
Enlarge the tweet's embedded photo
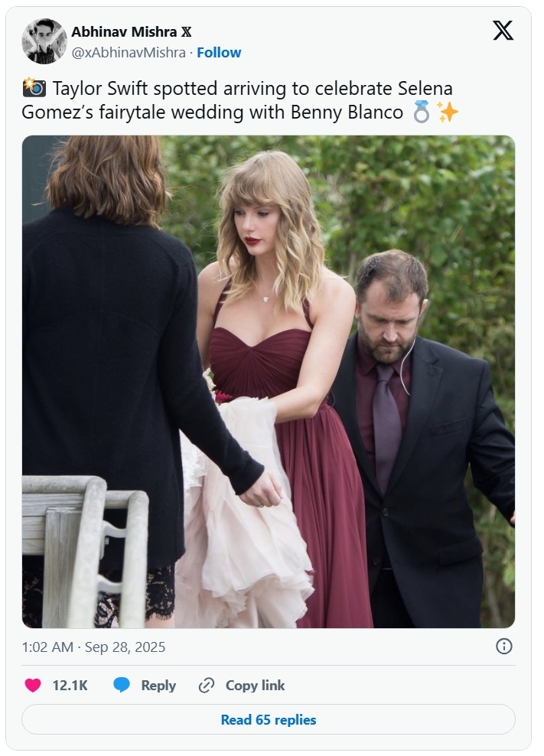(x=269, y=382)
